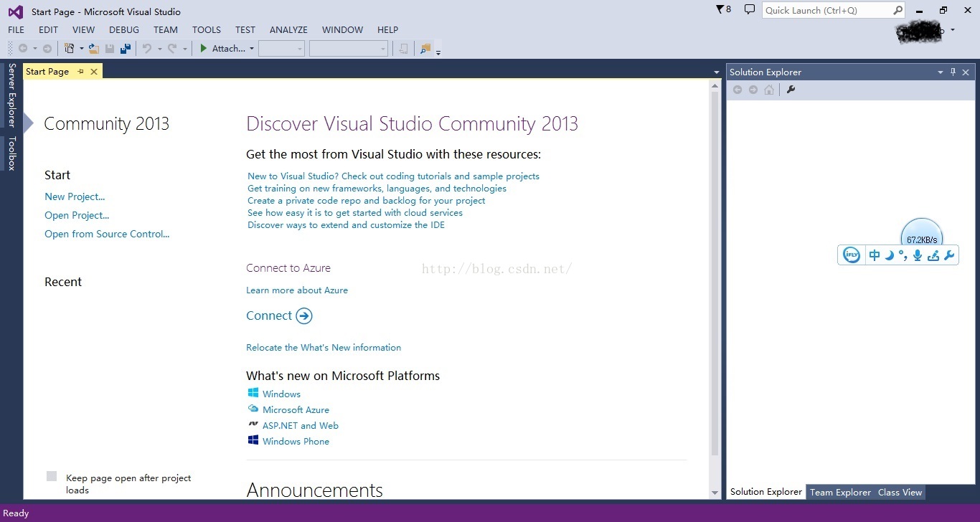Toggle Keep page open after project loads
This screenshot has width=980, height=522.
[x=52, y=476]
